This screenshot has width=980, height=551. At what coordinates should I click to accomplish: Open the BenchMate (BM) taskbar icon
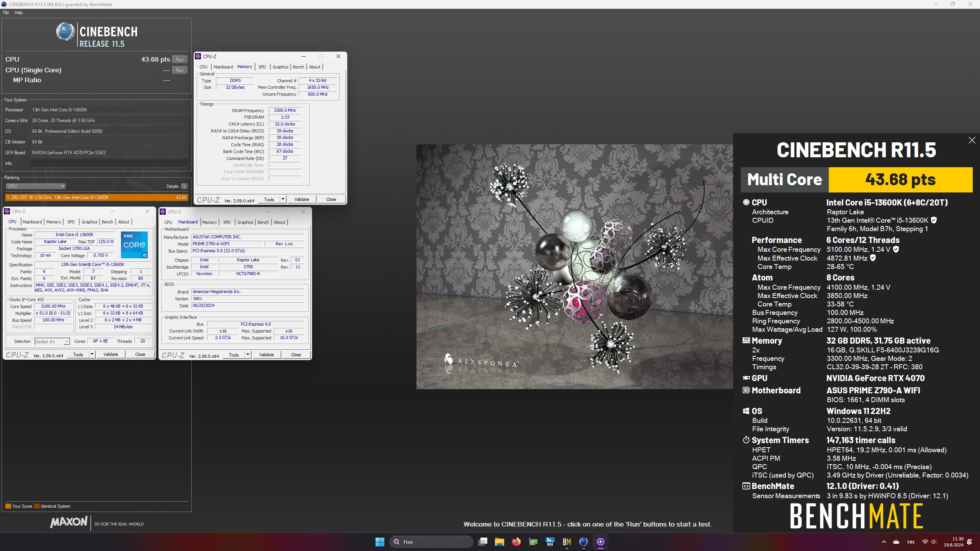[x=567, y=542]
